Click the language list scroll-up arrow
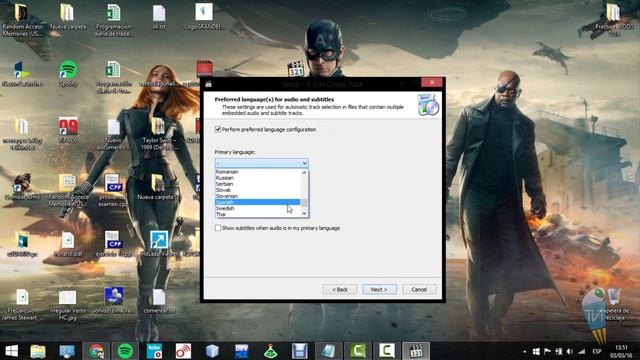 (x=304, y=173)
